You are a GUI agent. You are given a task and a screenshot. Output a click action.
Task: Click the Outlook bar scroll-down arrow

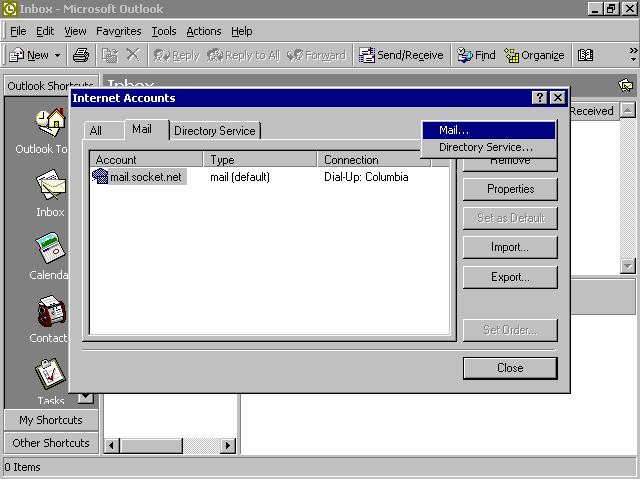click(86, 397)
